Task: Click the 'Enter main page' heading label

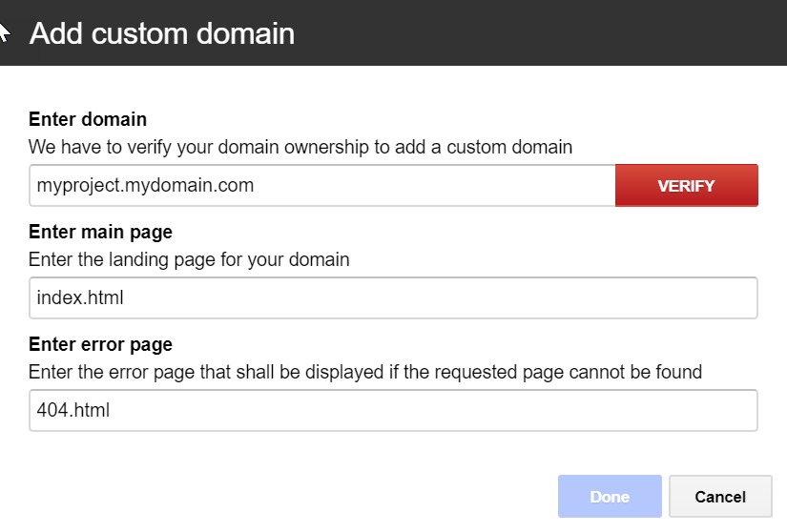Action: tap(100, 233)
